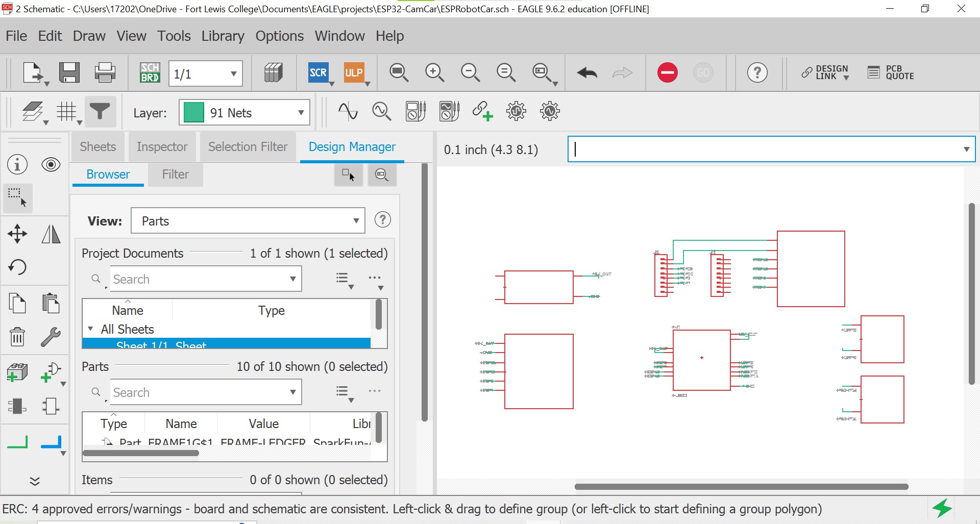
Task: Click the PCB Quote button
Action: click(891, 73)
